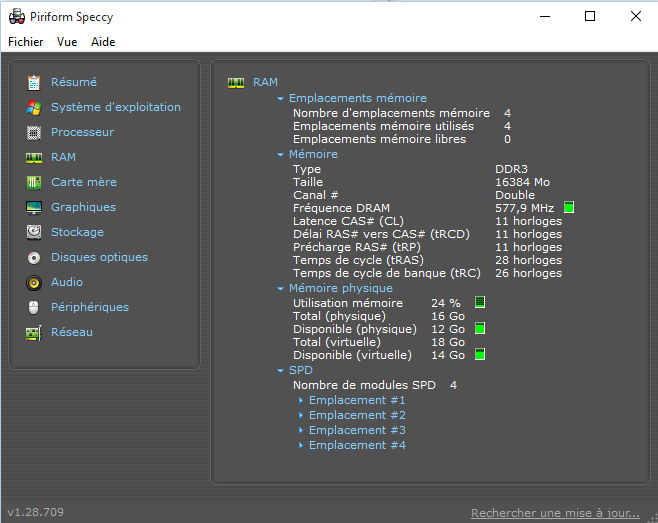Click the Emplacements mémoire utilisés row
Image resolution: width=658 pixels, height=523 pixels.
pos(402,126)
